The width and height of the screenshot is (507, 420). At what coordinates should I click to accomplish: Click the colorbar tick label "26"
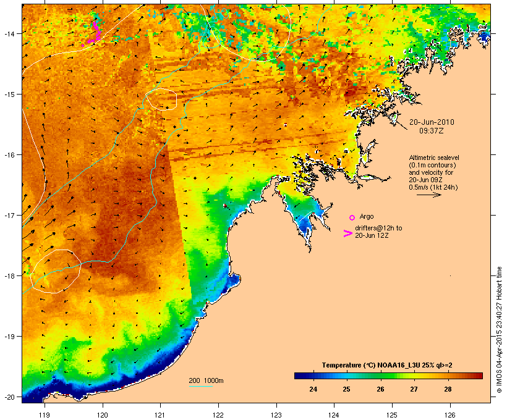(380, 389)
